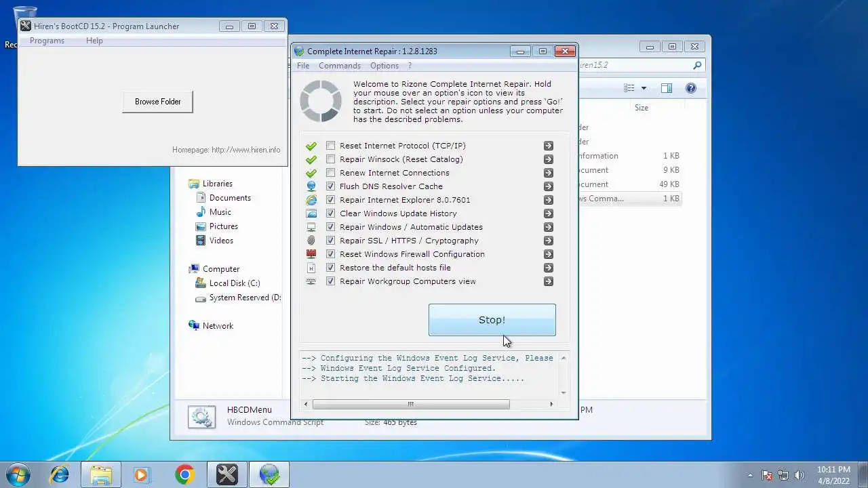This screenshot has width=868, height=488.
Task: Enable Reset Internet Protocol (TCP/IP) checkbox
Action: tap(330, 146)
